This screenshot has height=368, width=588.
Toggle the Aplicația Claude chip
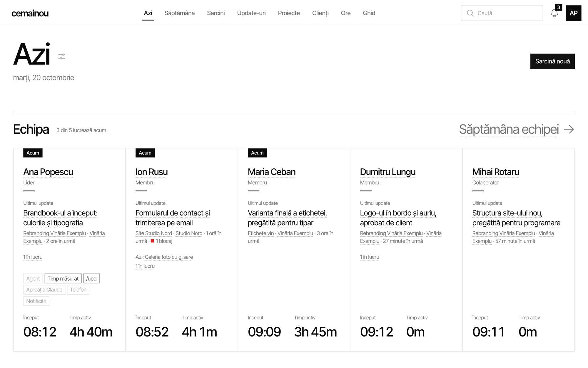pos(44,290)
